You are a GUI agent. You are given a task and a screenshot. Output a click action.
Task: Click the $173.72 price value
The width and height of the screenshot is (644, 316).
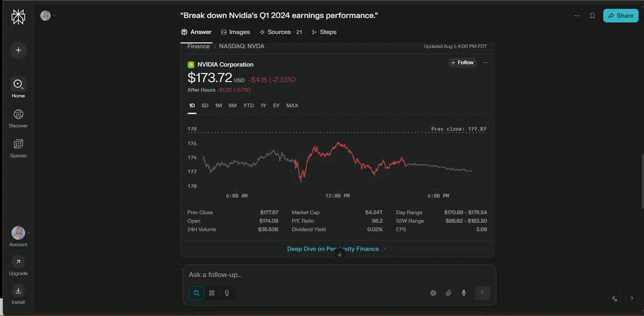210,78
